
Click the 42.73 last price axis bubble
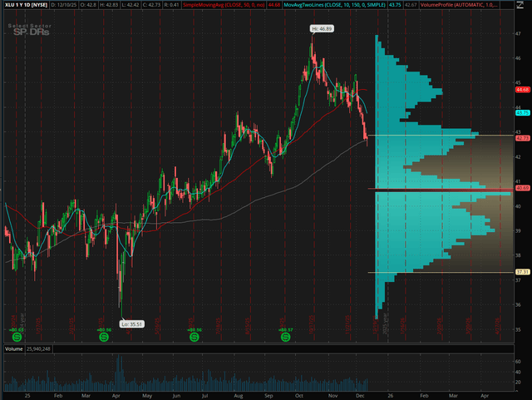tap(522, 138)
